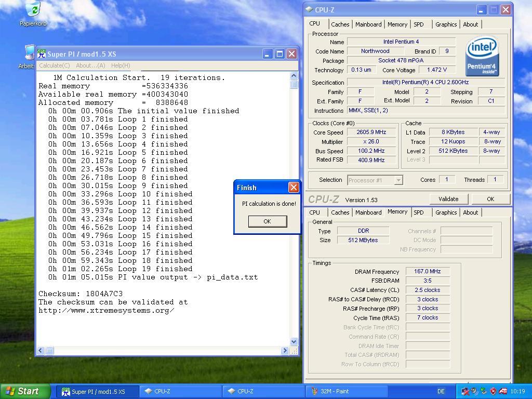Switch to second CPU-Z taskbar button
The width and height of the screenshot is (532, 399).
(x=263, y=391)
